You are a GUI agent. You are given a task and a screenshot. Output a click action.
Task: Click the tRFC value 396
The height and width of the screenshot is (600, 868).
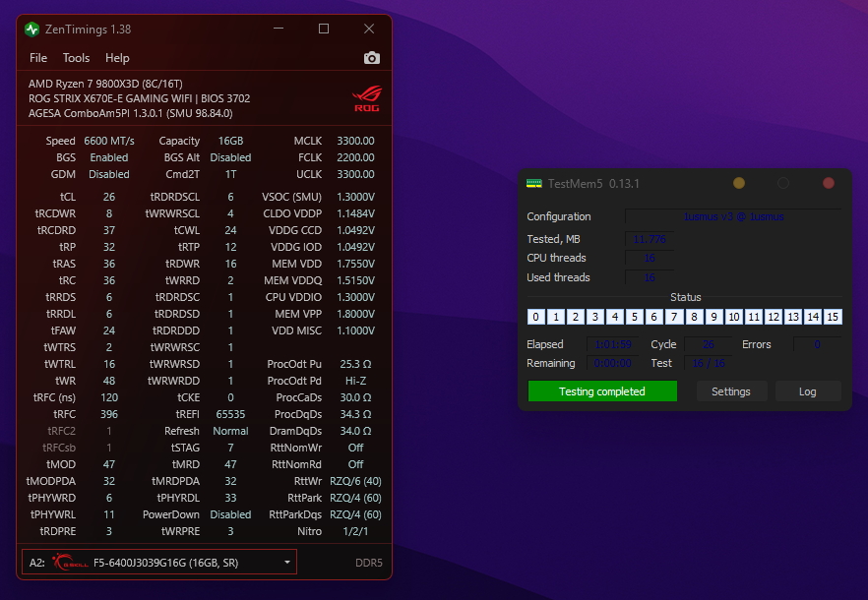tap(109, 414)
